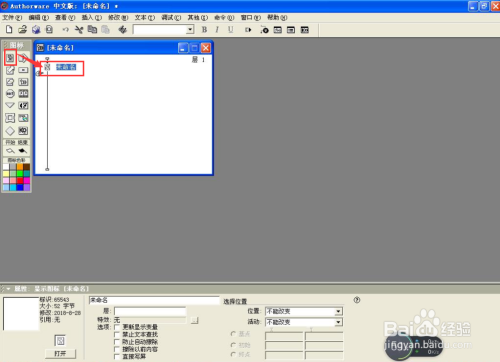
Task: Open the rightmost toolbar window icon
Action: [305, 30]
